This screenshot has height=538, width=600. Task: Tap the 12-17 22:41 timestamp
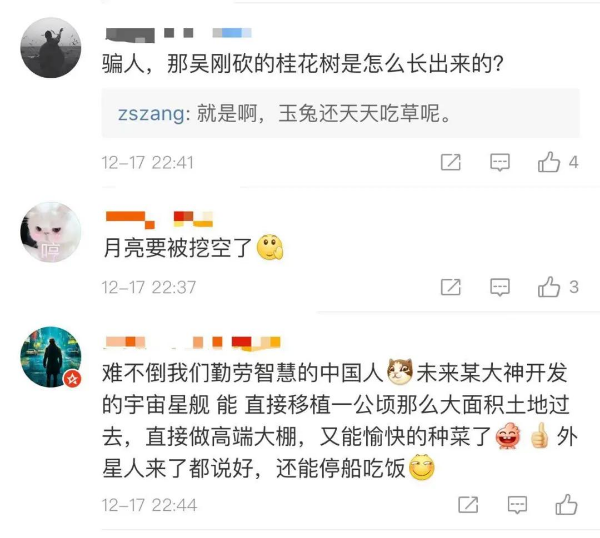[148, 162]
